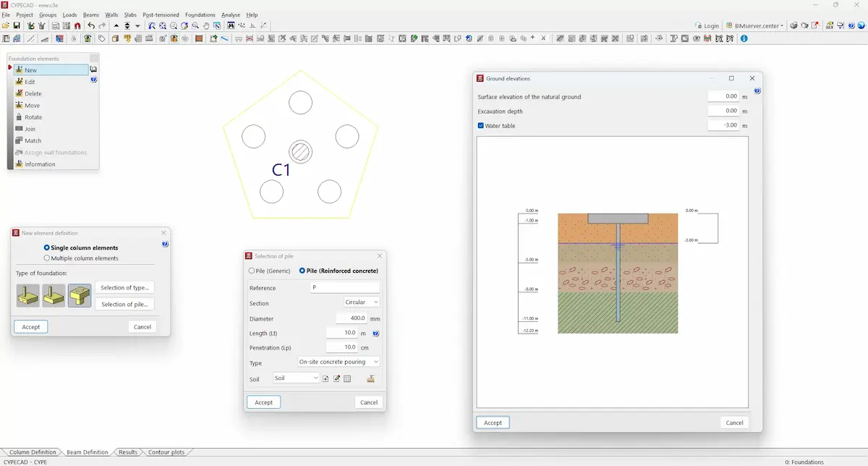Open the Groups menu
Viewport: 868px width, 466px height.
[x=48, y=14]
